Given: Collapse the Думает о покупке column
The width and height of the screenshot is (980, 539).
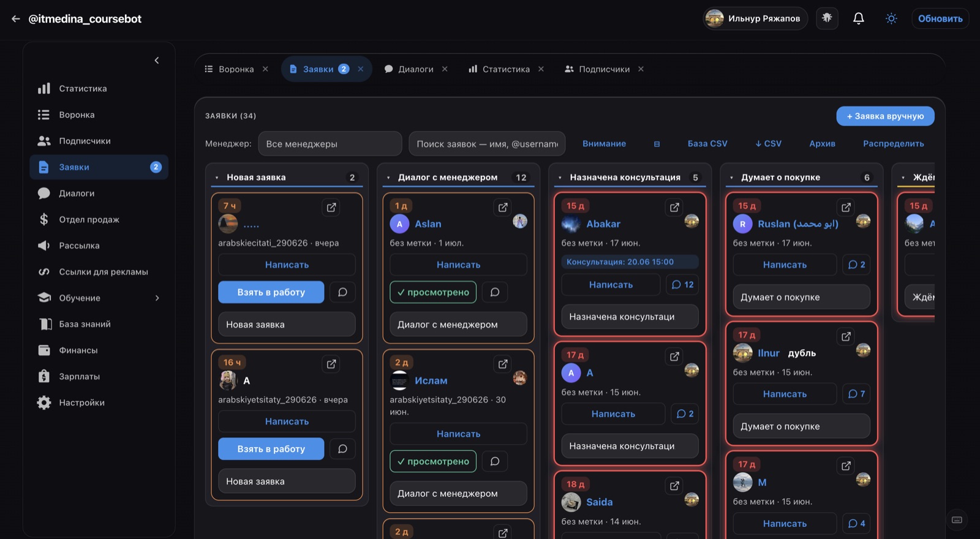Looking at the screenshot, I should (731, 178).
